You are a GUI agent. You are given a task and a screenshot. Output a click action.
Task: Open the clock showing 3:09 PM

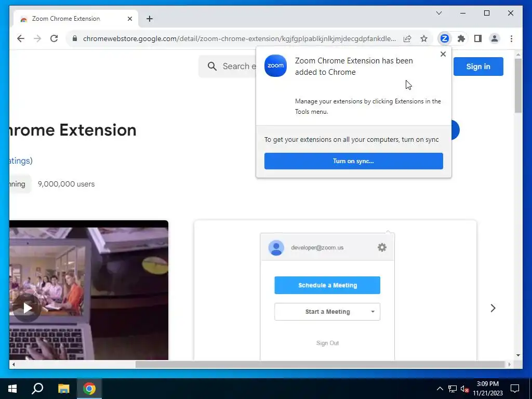[x=487, y=389]
